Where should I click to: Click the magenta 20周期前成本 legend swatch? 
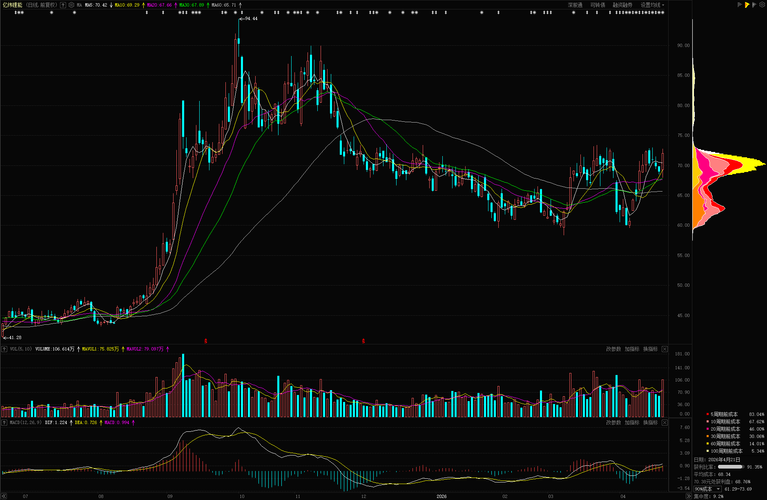tap(707, 429)
